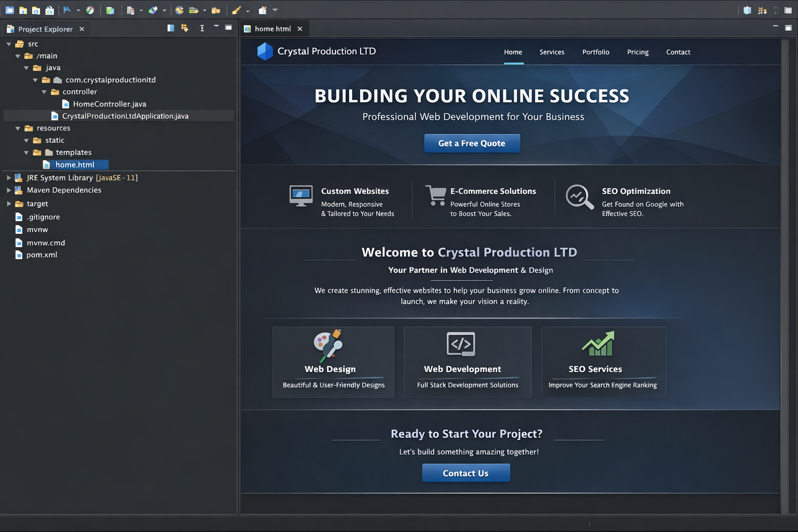This screenshot has height=532, width=798.
Task: Click the red and green round toolbar icon
Action: coord(90,10)
